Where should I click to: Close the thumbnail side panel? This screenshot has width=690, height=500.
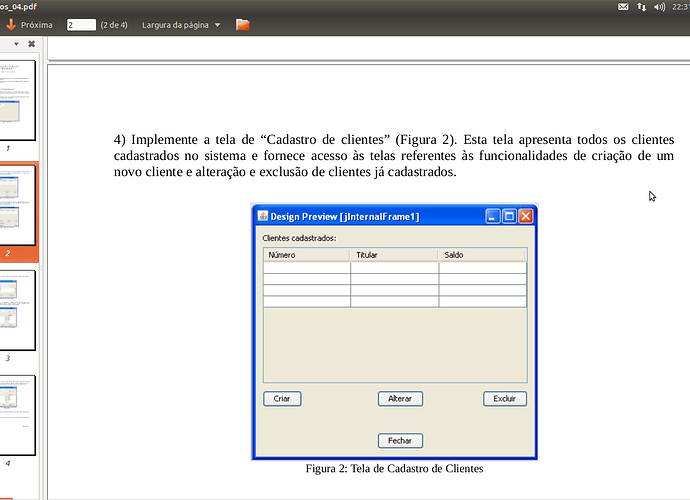(x=31, y=44)
